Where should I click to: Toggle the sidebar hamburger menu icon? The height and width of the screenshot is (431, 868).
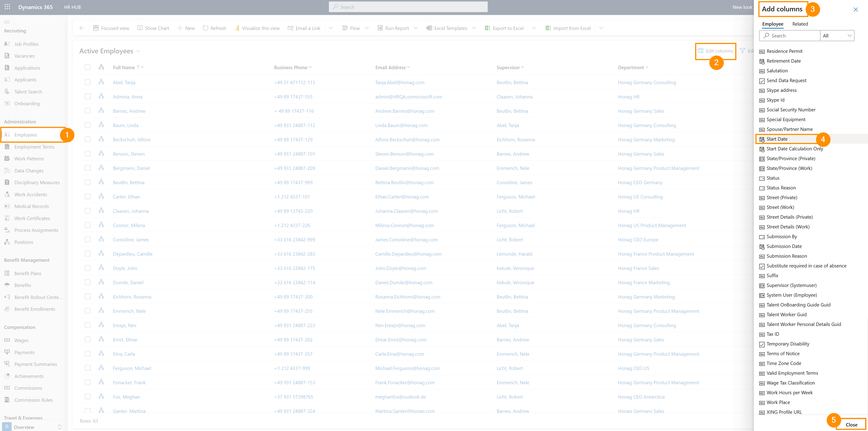[7, 22]
